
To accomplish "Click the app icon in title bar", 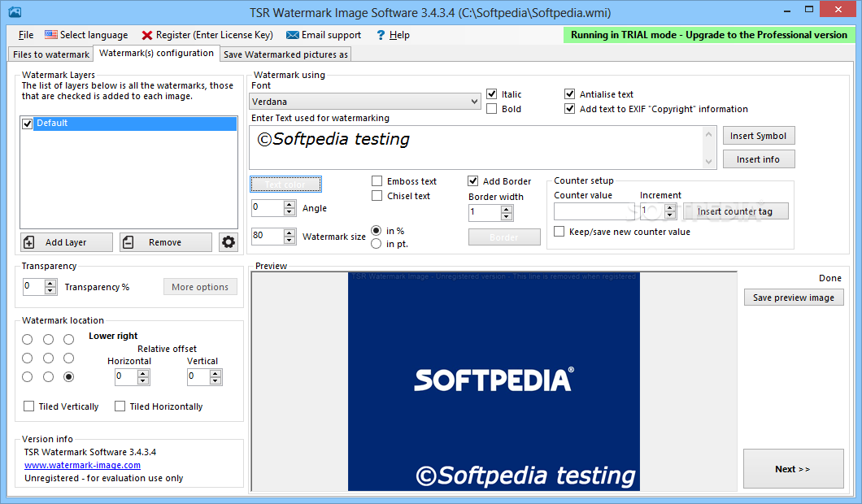I will click(15, 11).
